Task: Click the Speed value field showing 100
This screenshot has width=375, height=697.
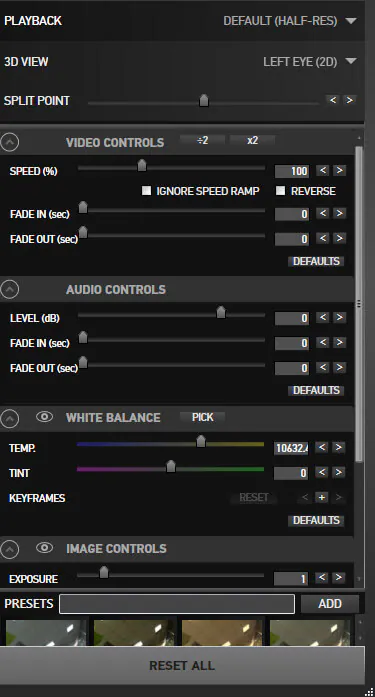Action: [x=292, y=171]
